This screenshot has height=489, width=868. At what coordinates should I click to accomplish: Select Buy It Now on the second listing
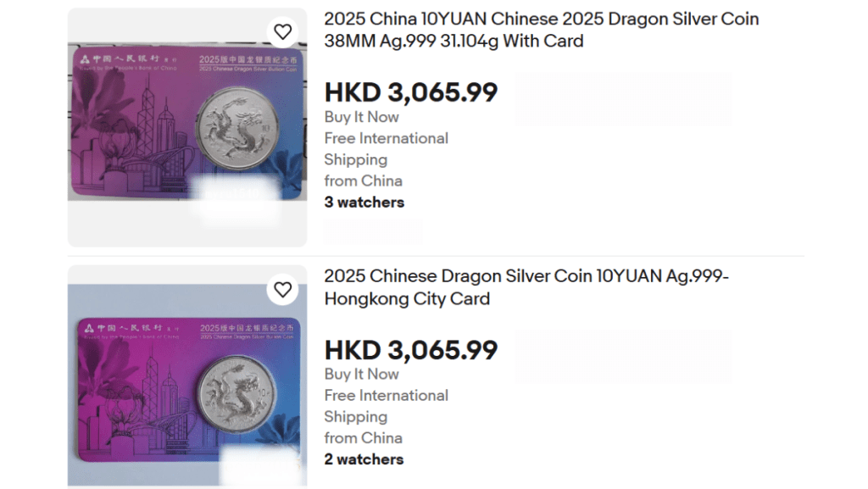(x=362, y=375)
